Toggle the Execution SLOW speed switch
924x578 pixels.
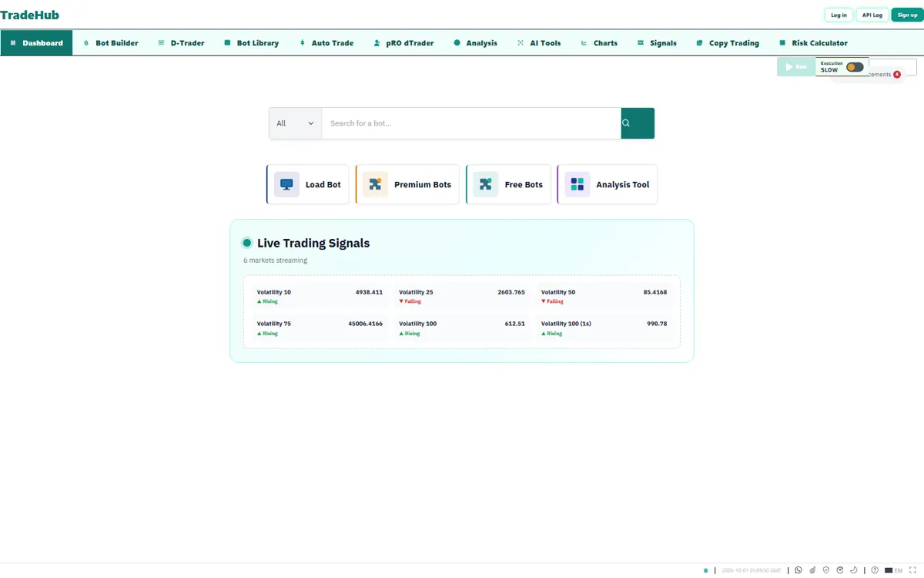pyautogui.click(x=855, y=67)
